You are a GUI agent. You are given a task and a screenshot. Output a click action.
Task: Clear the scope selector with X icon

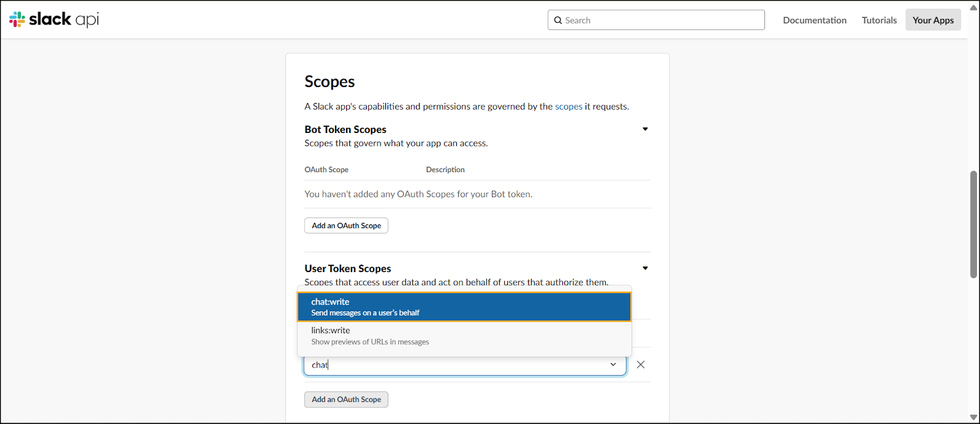(x=641, y=365)
